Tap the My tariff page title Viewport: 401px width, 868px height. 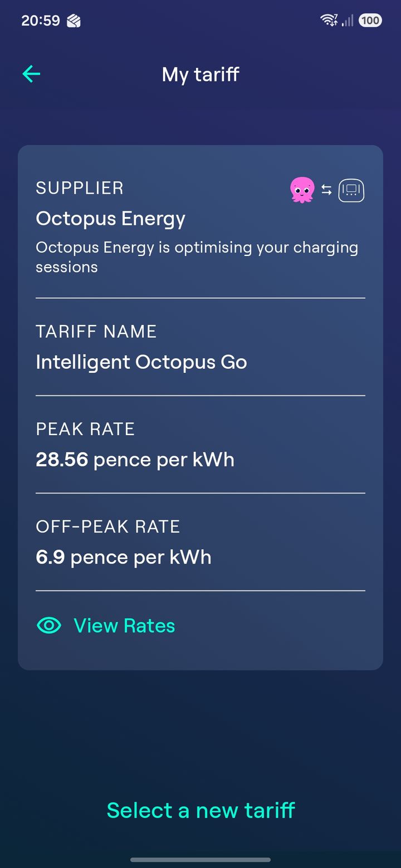200,75
